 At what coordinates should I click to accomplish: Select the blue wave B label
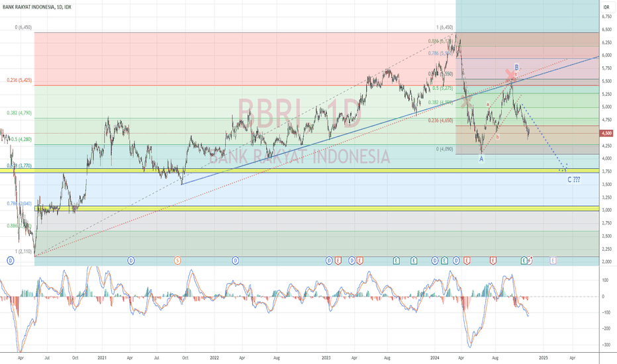516,68
